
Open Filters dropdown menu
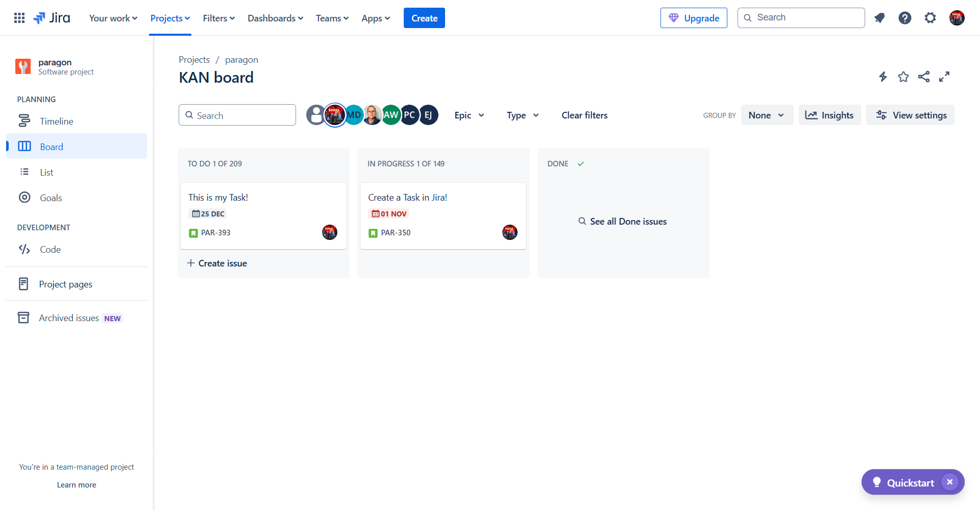218,18
